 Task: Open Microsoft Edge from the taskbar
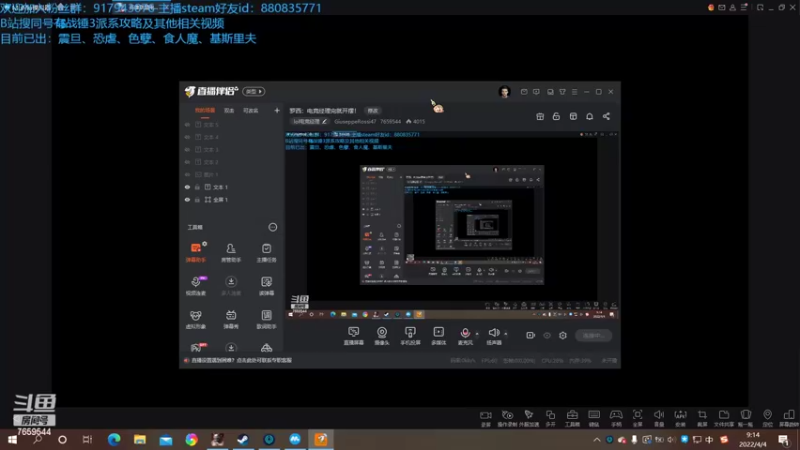coord(114,439)
